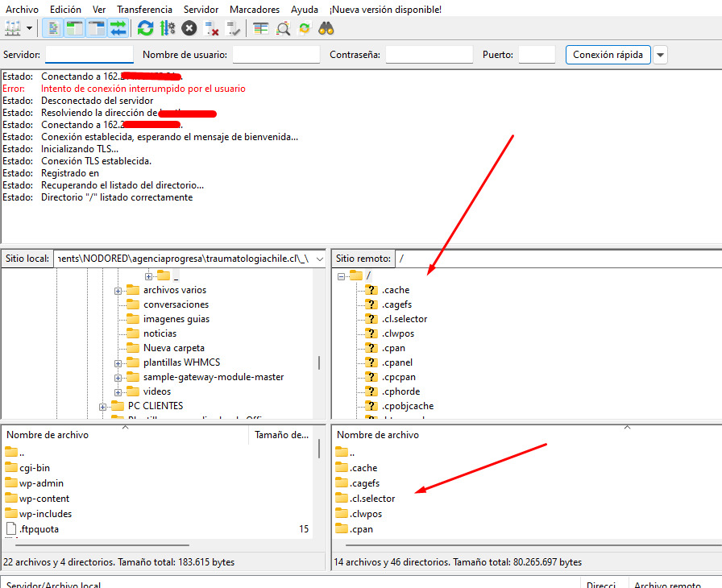Screen dimensions: 722x588
Task: Click the directory comparison icon
Action: coord(283,28)
